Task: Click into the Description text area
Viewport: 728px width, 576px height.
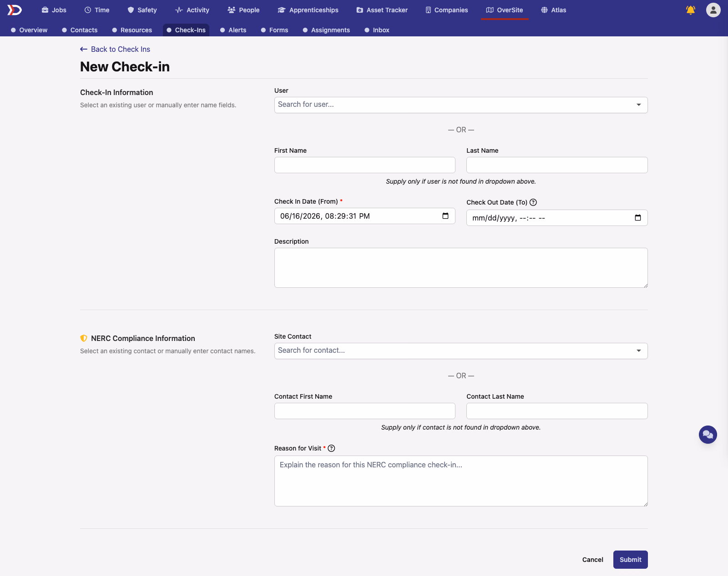Action: click(x=461, y=268)
